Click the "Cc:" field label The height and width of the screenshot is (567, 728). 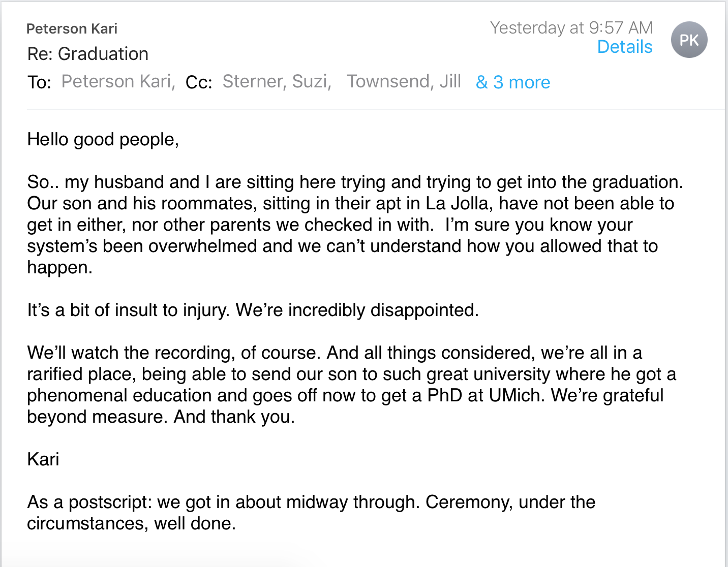[x=199, y=82]
